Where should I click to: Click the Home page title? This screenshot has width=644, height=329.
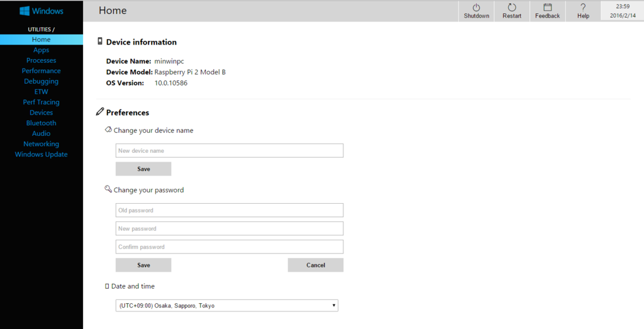(113, 11)
